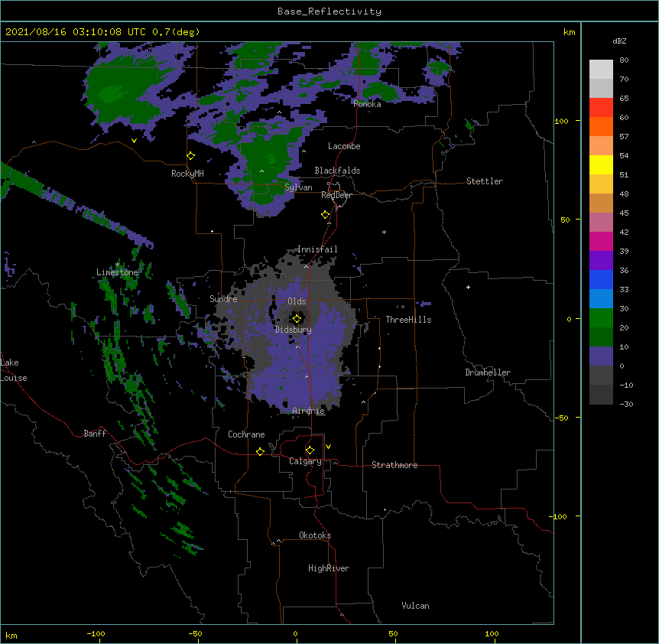Click the Okotoks city label
The width and height of the screenshot is (659, 644).
coord(315,535)
